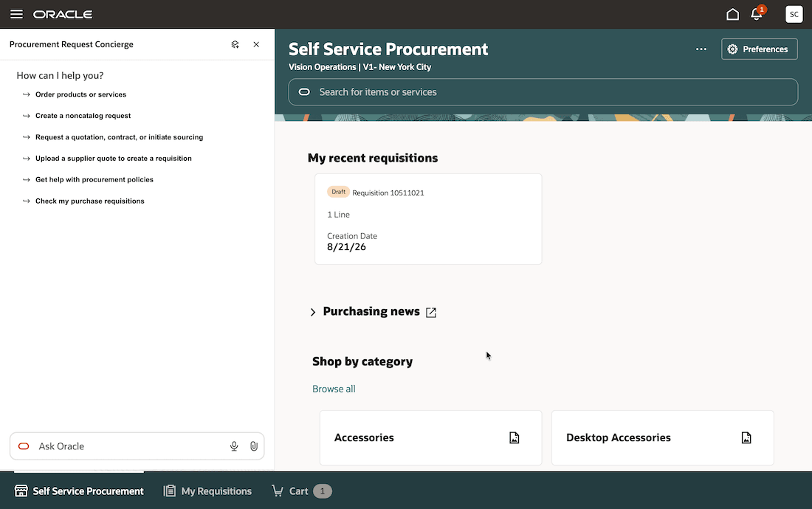The image size is (812, 509).
Task: Click the Accessories card document icon
Action: coord(515,437)
